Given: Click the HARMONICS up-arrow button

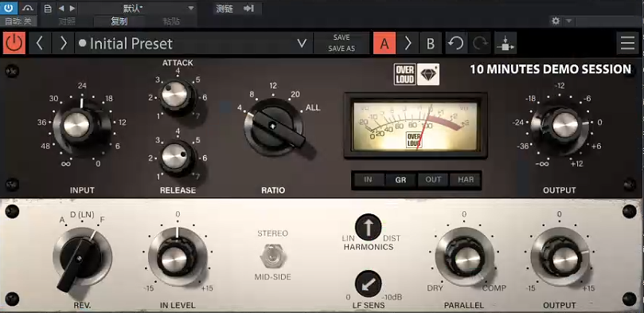Looking at the screenshot, I should pos(368,227).
